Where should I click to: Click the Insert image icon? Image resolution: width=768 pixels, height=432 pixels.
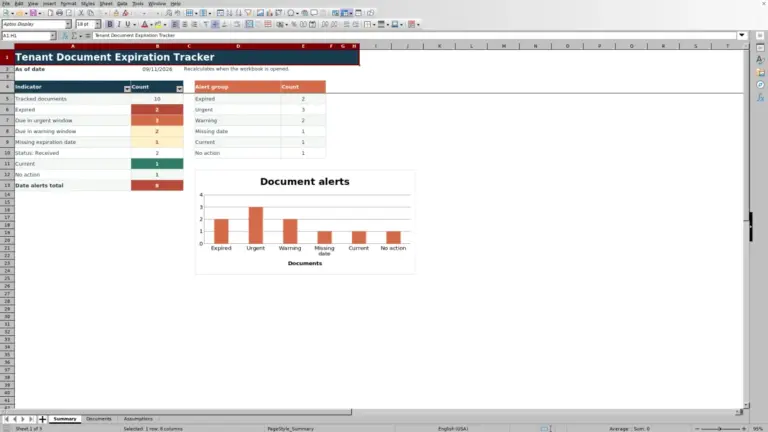click(260, 13)
